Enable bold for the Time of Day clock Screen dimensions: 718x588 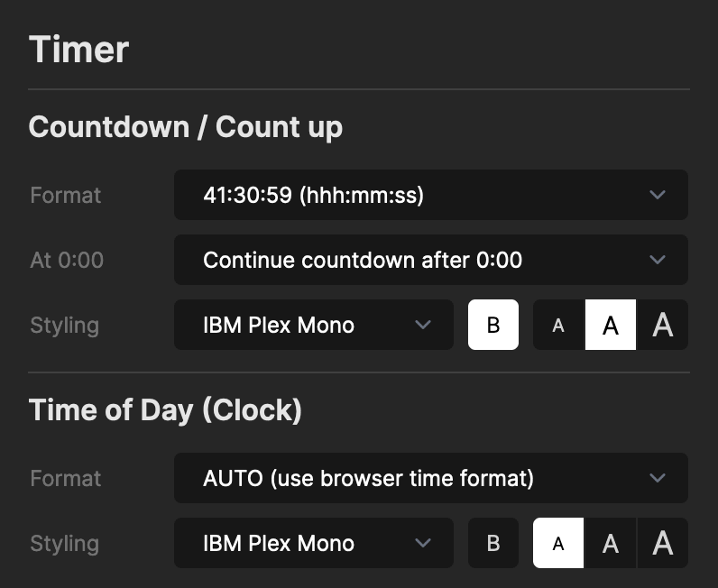click(493, 543)
